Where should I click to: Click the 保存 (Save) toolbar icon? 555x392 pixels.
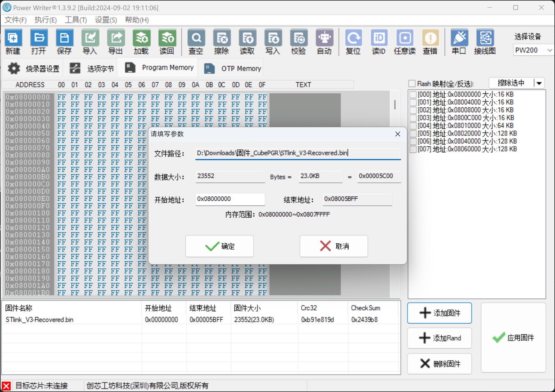coord(64,42)
